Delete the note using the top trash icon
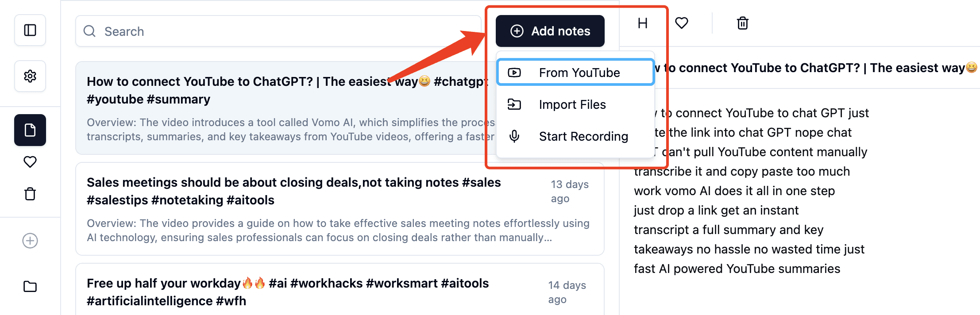 tap(743, 23)
